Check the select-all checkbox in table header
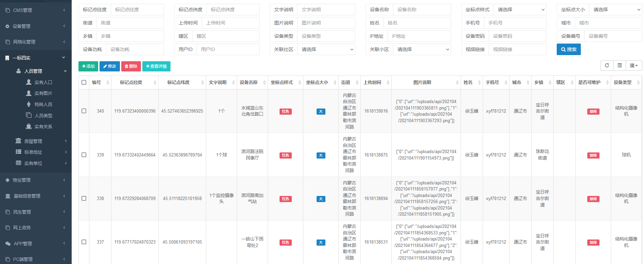Viewport: 644px width, 264px height. click(x=84, y=82)
